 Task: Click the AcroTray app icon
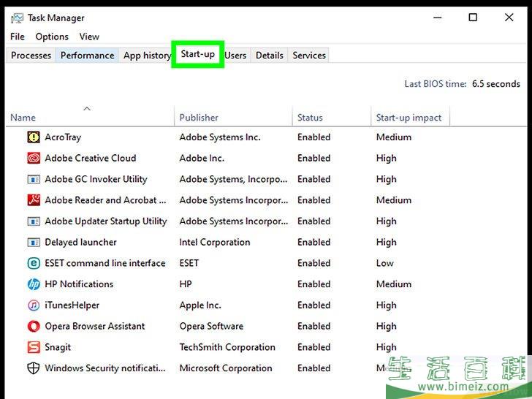coord(34,137)
